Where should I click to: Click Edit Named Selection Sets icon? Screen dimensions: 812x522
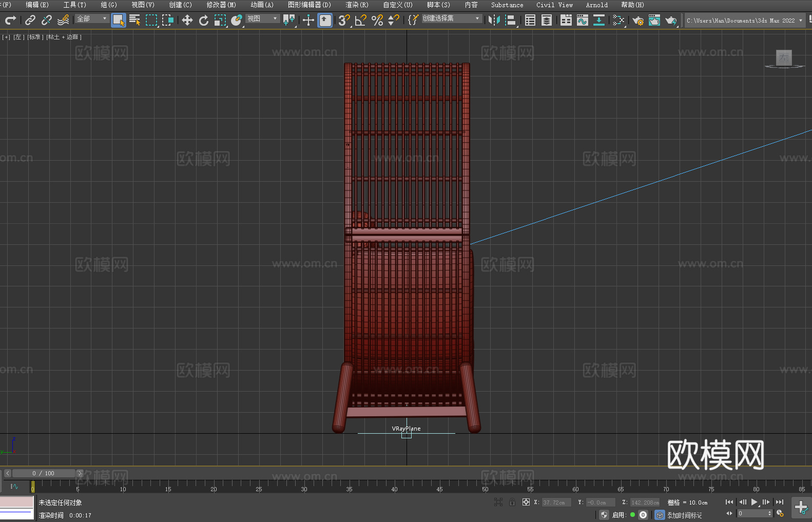413,20
